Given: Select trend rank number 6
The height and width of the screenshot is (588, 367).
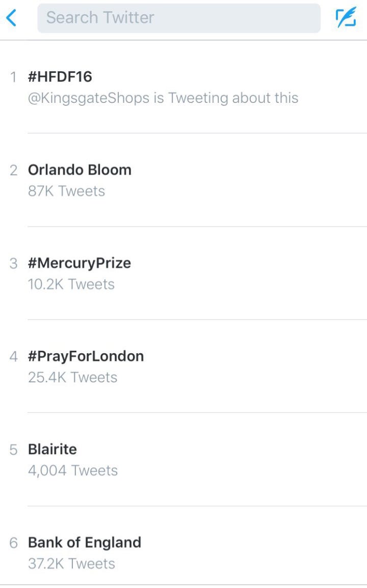Looking at the screenshot, I should (x=14, y=543).
